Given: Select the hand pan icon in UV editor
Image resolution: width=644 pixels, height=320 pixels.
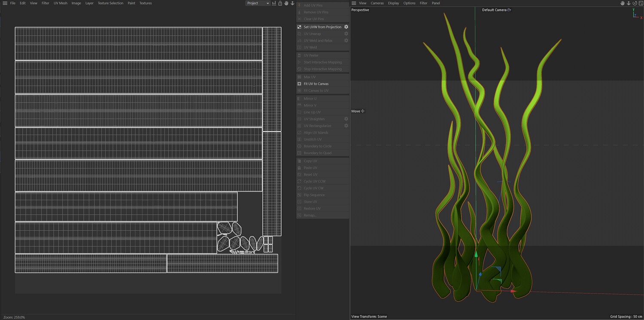Looking at the screenshot, I should tap(286, 3).
